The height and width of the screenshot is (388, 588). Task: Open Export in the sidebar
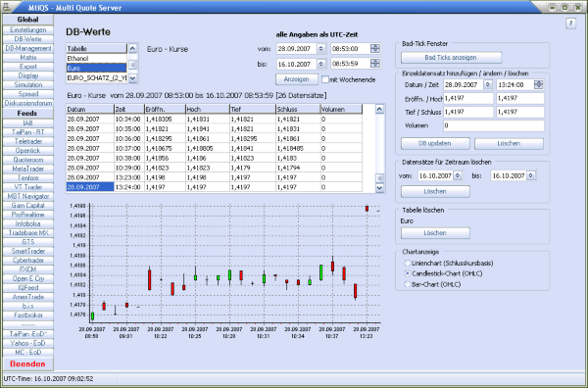28,67
